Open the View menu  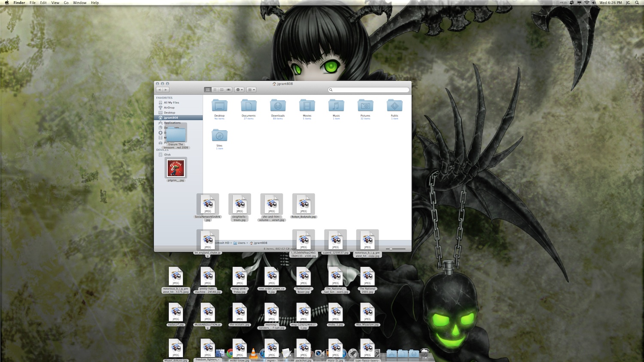[55, 3]
